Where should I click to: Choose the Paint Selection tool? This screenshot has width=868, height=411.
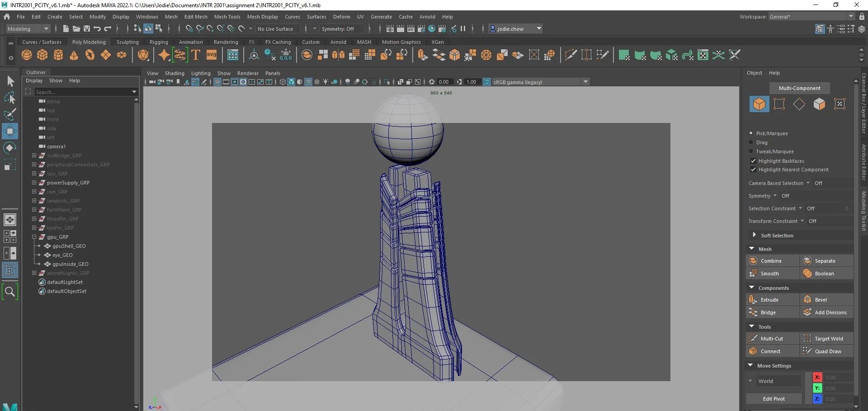pos(10,114)
